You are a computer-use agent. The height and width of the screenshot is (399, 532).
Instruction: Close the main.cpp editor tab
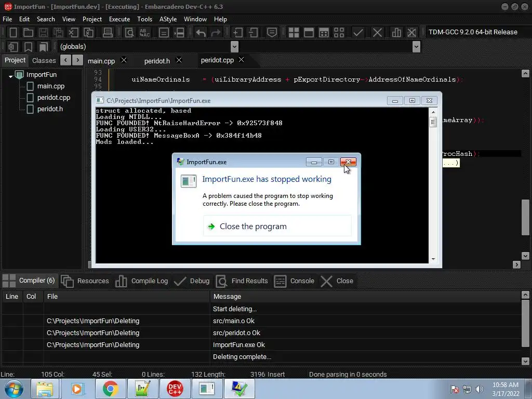(x=124, y=60)
